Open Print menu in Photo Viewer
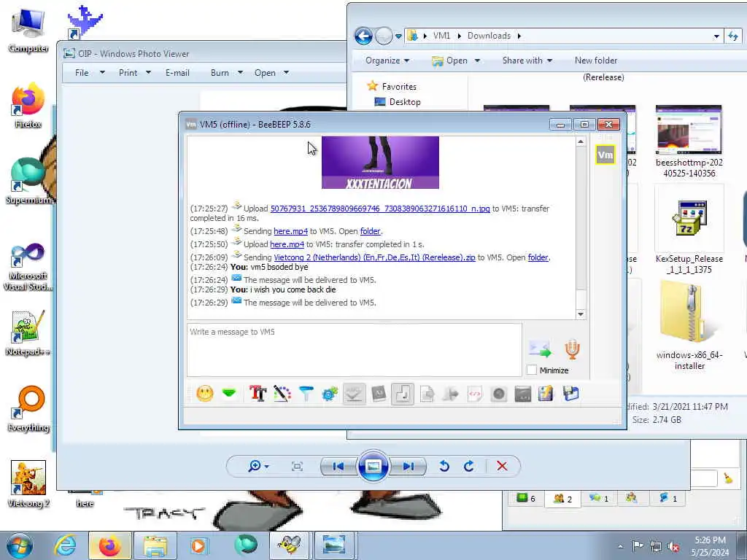Viewport: 747px width, 560px height. (x=128, y=73)
